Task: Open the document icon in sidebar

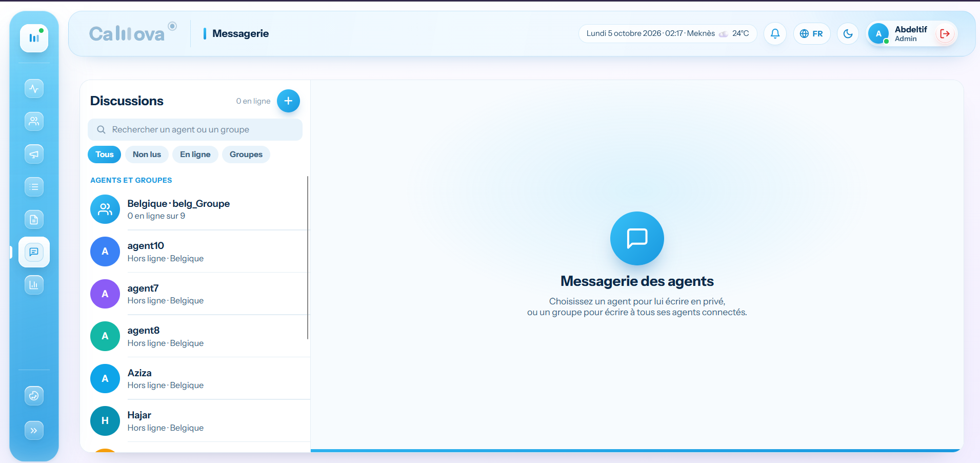Action: pyautogui.click(x=34, y=220)
